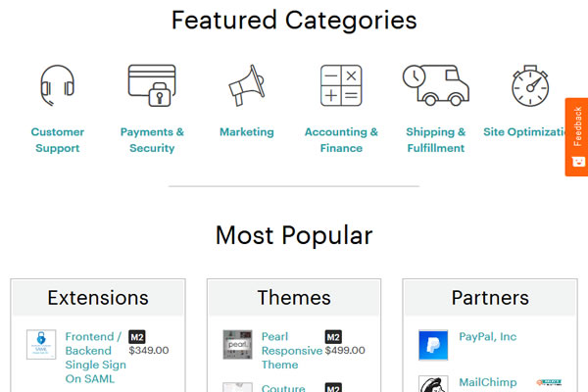Image resolution: width=588 pixels, height=392 pixels.
Task: Click the Customer Support headset icon
Action: 57,86
